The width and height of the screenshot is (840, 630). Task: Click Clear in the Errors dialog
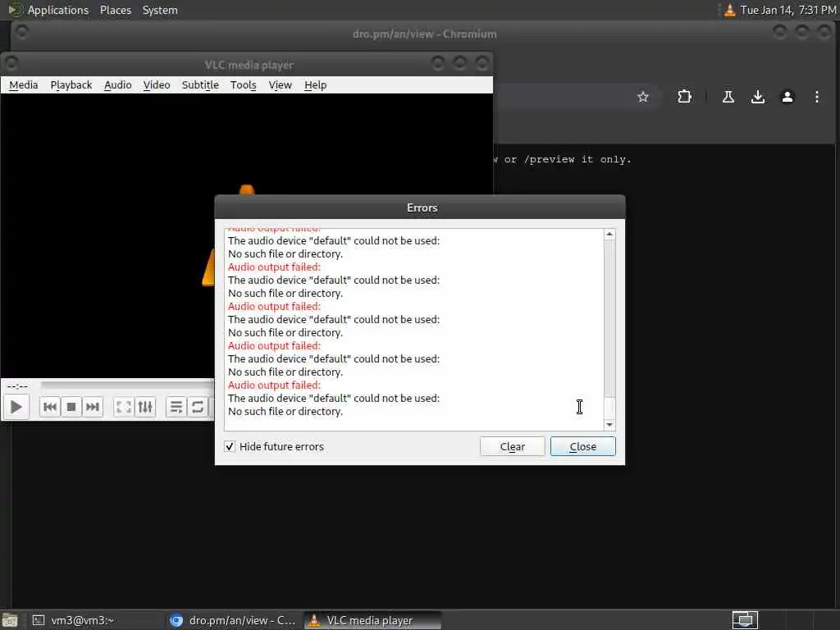pos(512,446)
